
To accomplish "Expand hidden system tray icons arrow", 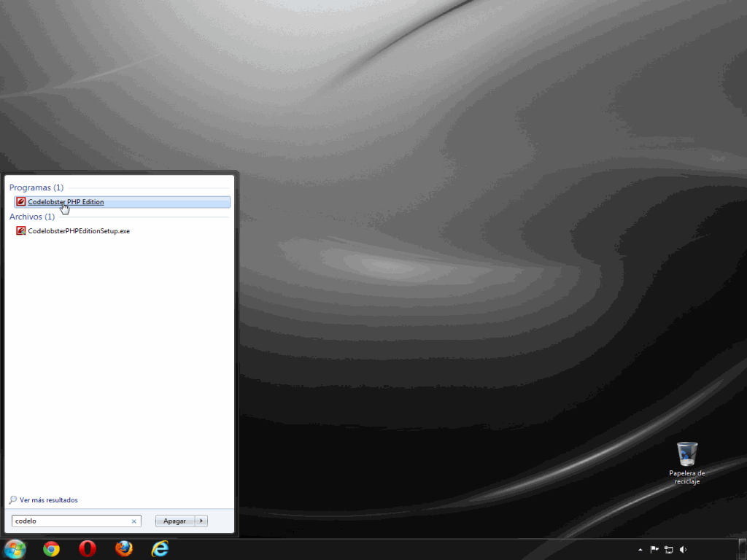I will coord(640,550).
